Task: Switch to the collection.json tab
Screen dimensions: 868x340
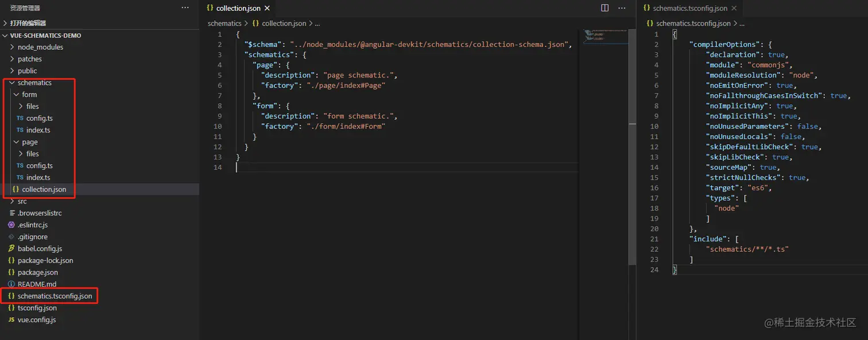Action: point(238,9)
